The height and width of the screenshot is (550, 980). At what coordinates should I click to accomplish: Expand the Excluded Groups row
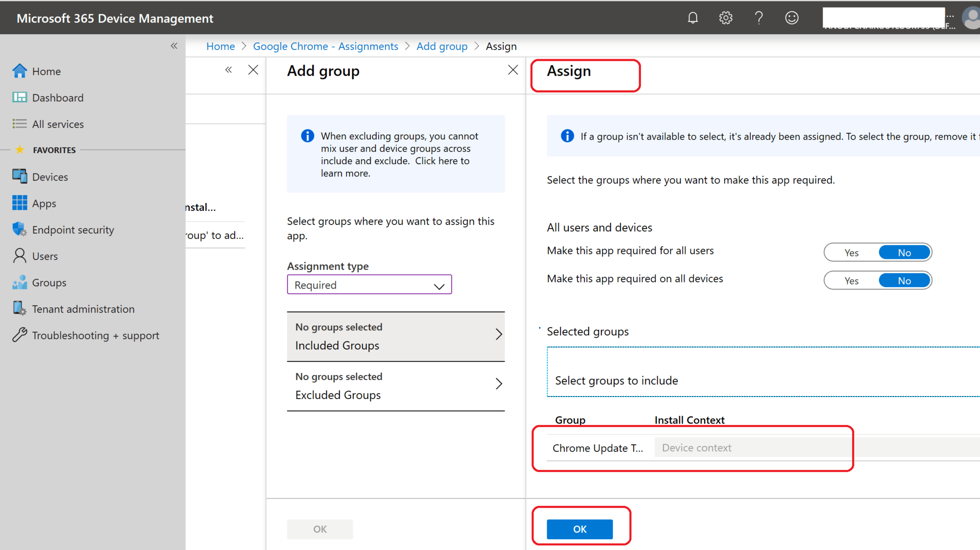(x=395, y=386)
